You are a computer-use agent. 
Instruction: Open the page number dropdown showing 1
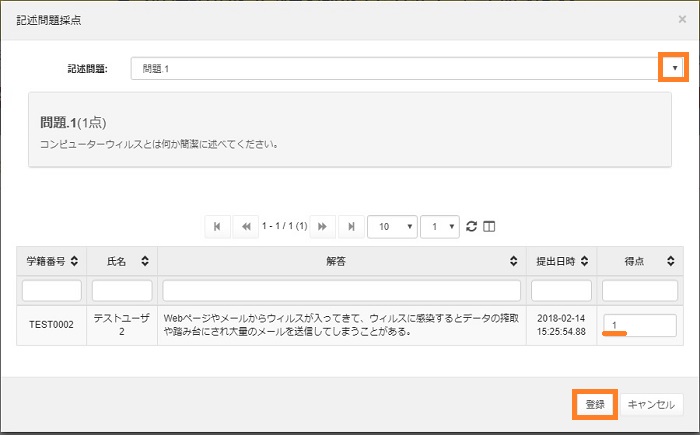pos(440,227)
